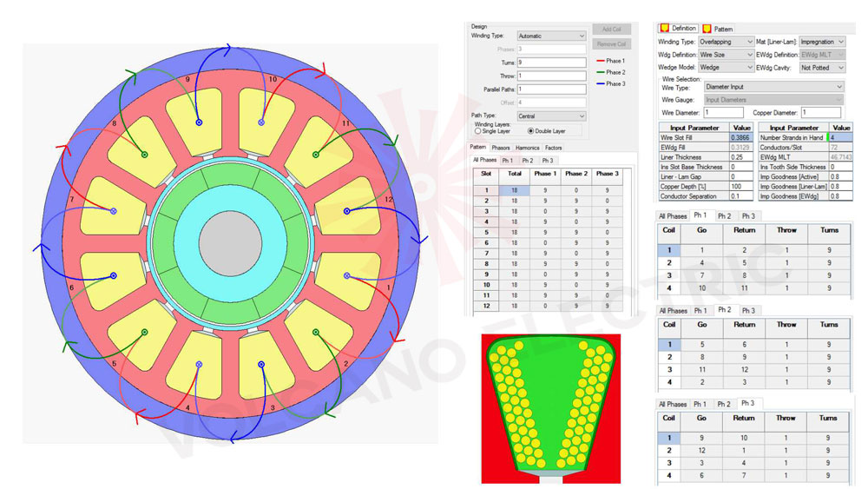Click the Conductor Separation value 0.1
Screen dimensions: 868x489
coord(740,196)
